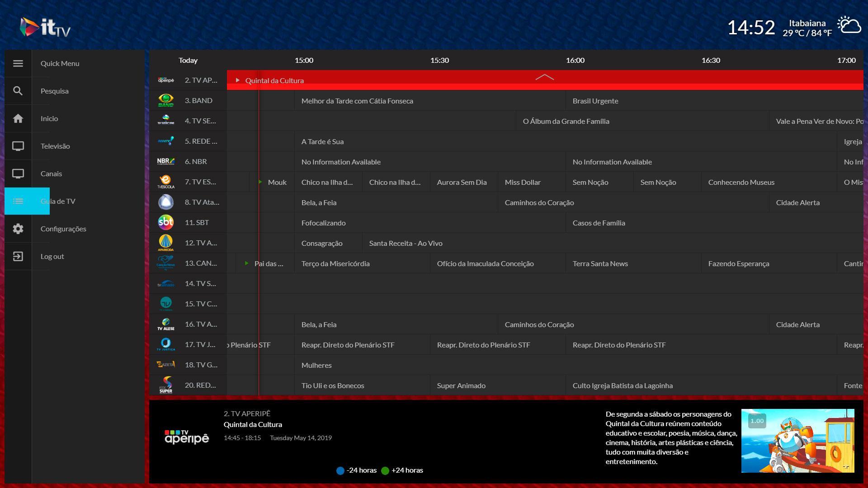Select the TV Senado channel logo

point(166,284)
